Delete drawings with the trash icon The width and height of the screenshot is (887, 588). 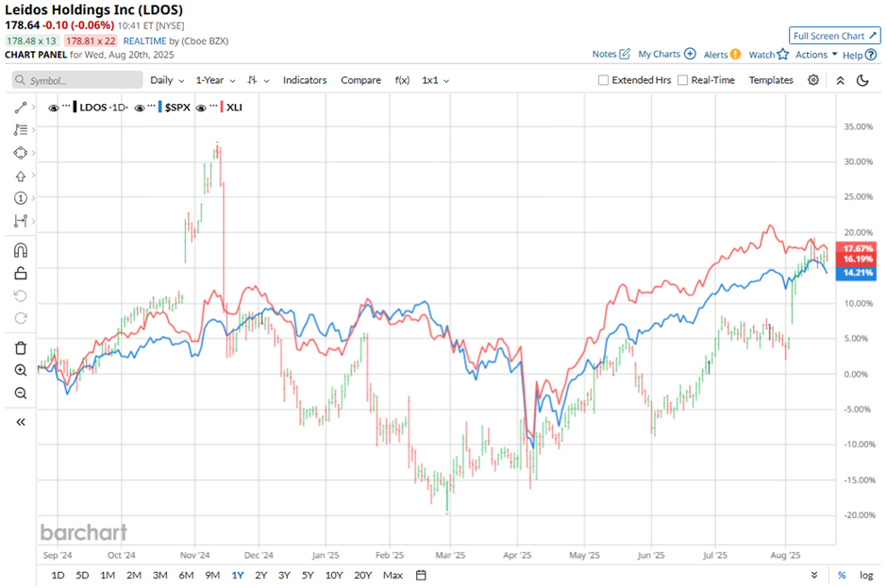point(21,348)
